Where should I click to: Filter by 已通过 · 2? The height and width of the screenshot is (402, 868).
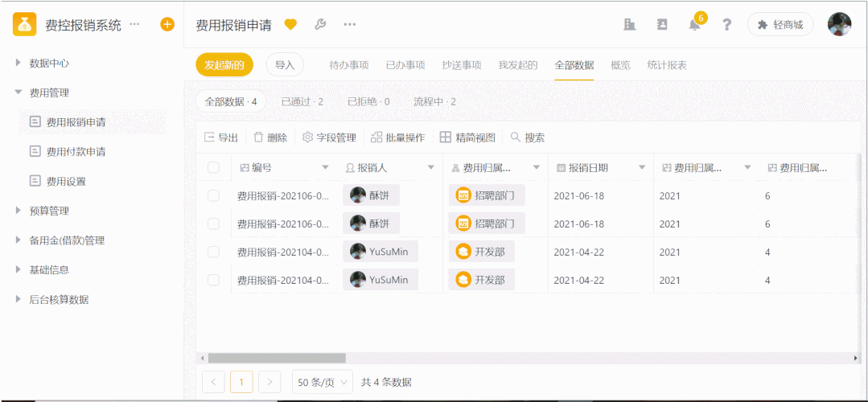coord(302,102)
